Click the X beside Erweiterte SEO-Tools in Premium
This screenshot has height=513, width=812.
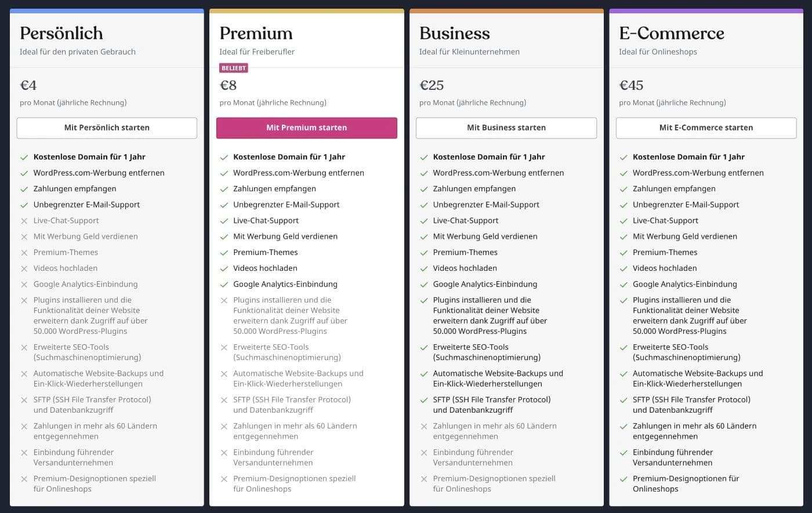click(224, 348)
